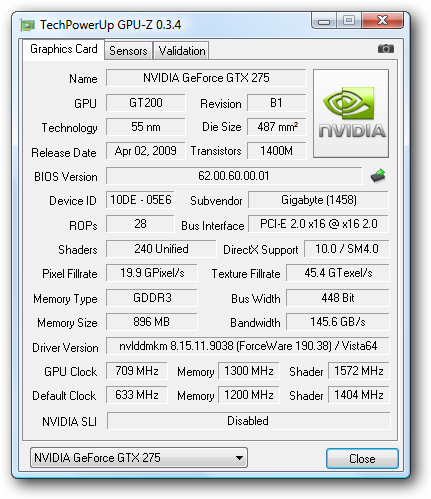Click the Name field showing GTX 275
Image resolution: width=431 pixels, height=499 pixels.
click(x=206, y=78)
